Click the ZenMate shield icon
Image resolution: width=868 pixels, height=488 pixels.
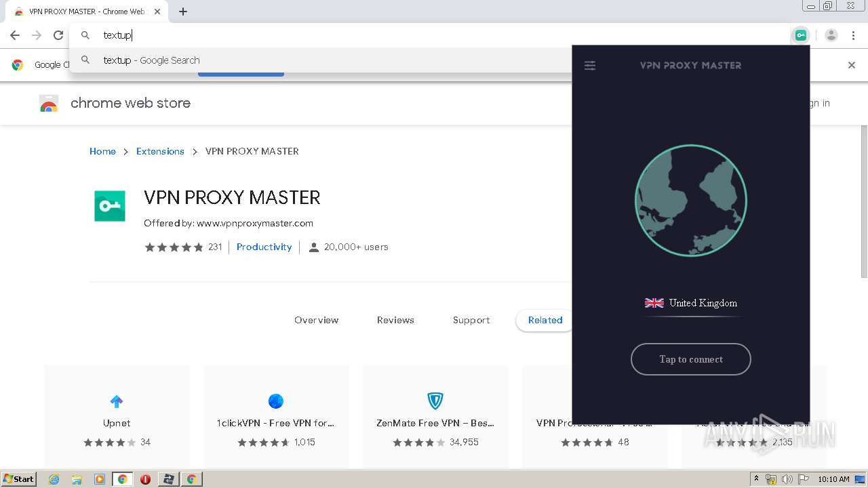point(435,401)
